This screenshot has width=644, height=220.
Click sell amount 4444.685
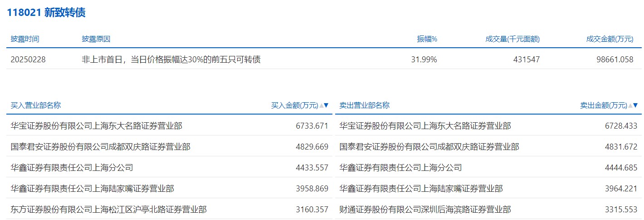point(621,168)
